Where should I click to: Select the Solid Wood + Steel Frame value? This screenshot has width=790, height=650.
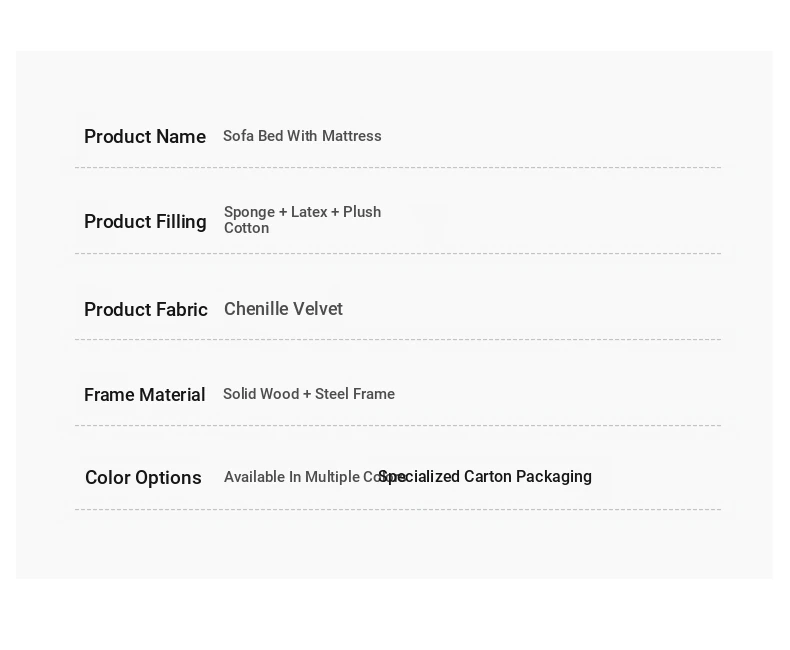pos(309,394)
